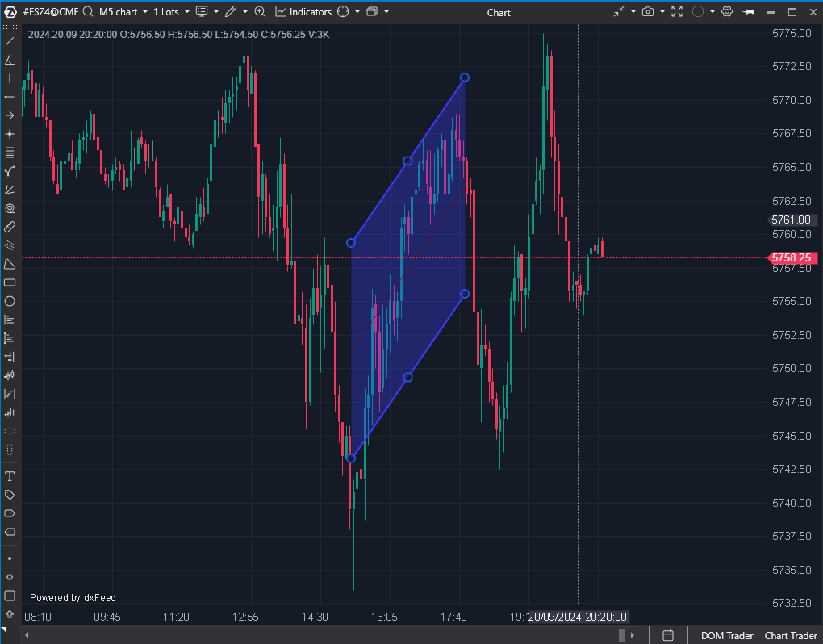The width and height of the screenshot is (823, 644).
Task: Select the up arrow marker tool
Action: coord(10,614)
